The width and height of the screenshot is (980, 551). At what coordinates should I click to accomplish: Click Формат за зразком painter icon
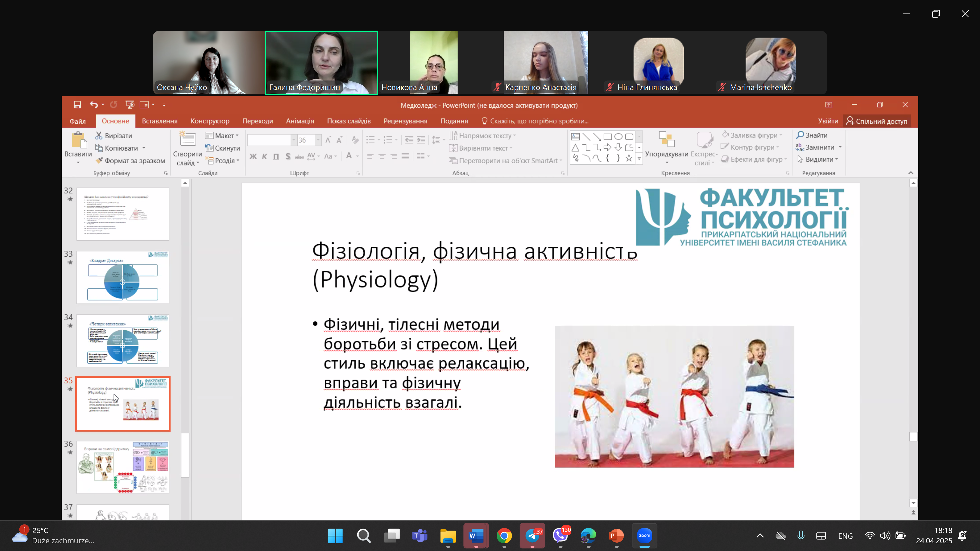coord(99,160)
